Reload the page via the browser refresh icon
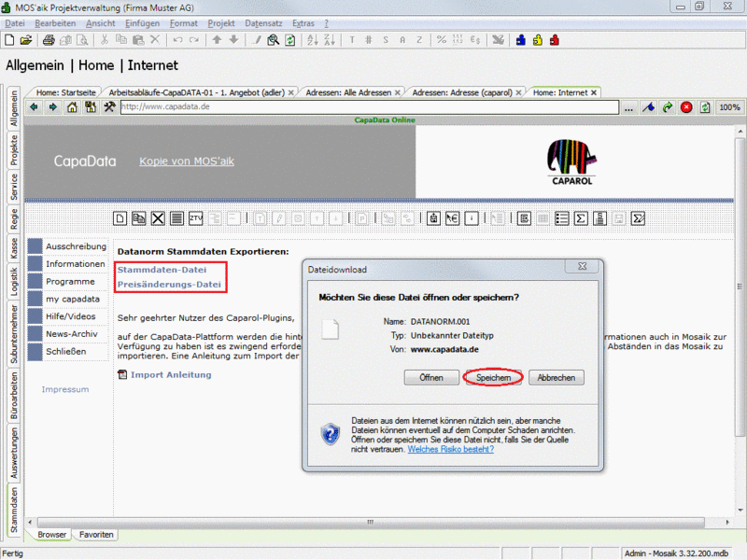Viewport: 747px width, 560px height. [x=705, y=107]
